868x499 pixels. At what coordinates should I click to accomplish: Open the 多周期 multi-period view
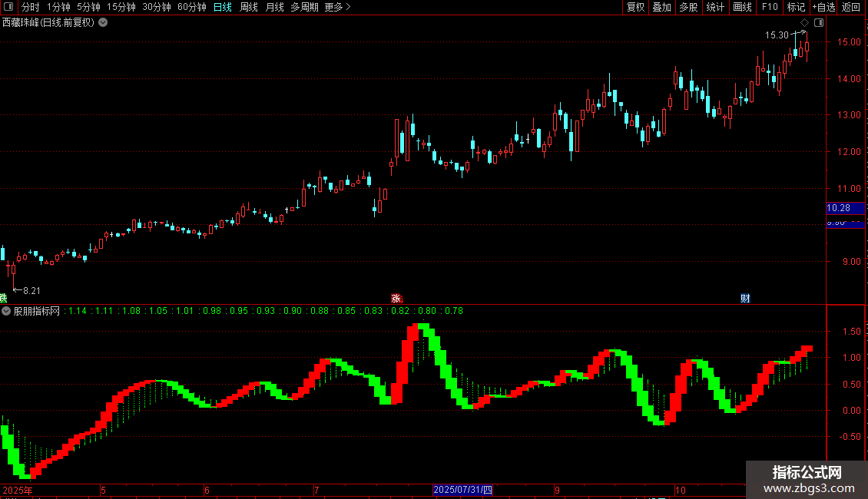pyautogui.click(x=304, y=7)
